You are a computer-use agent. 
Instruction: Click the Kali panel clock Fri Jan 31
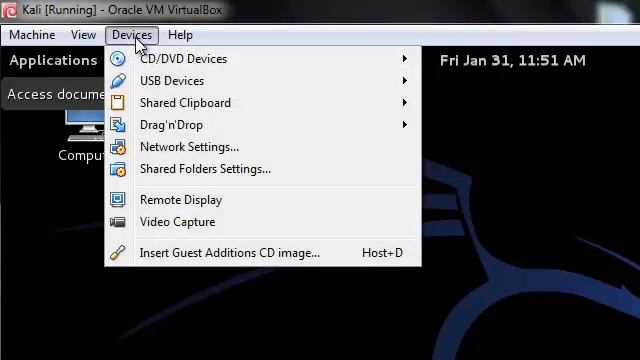coord(513,60)
